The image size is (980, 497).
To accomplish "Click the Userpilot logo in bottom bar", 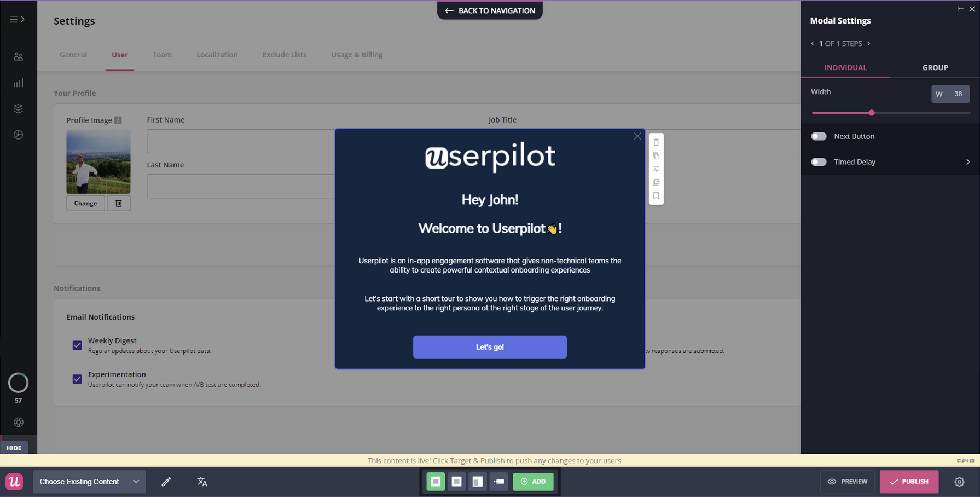I will click(x=14, y=482).
